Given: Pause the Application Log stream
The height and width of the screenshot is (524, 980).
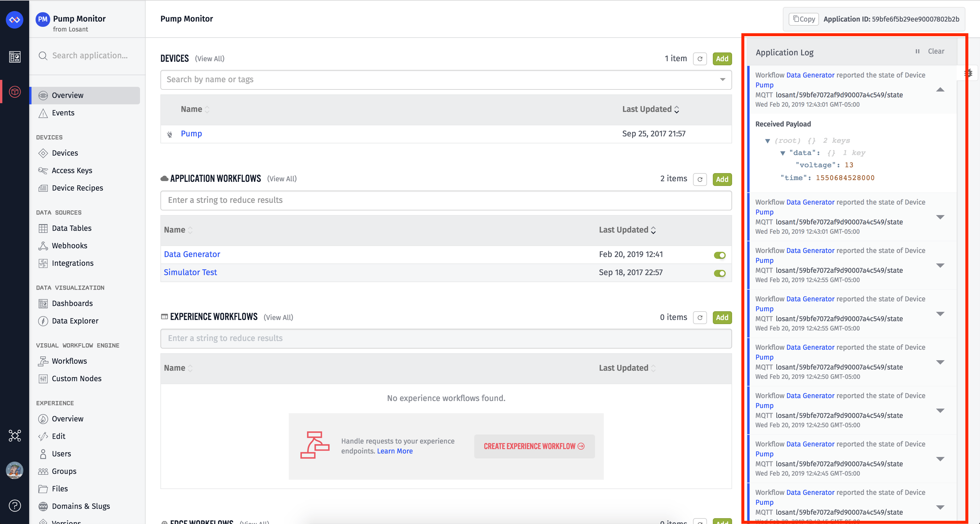Looking at the screenshot, I should pos(917,51).
